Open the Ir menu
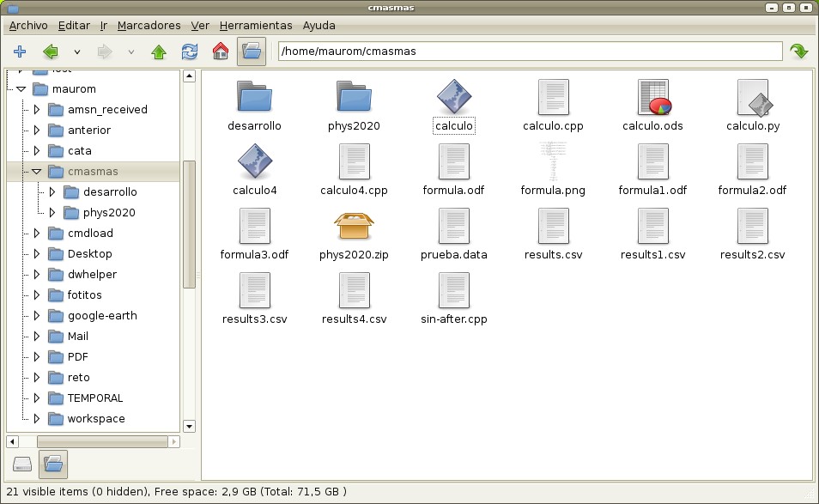The width and height of the screenshot is (819, 504). (103, 25)
